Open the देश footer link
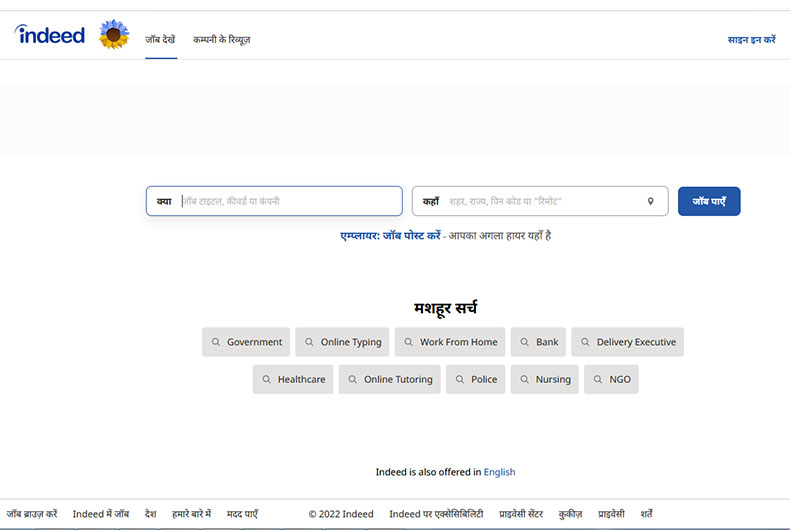Viewport: 790px width, 530px height. coord(151,514)
